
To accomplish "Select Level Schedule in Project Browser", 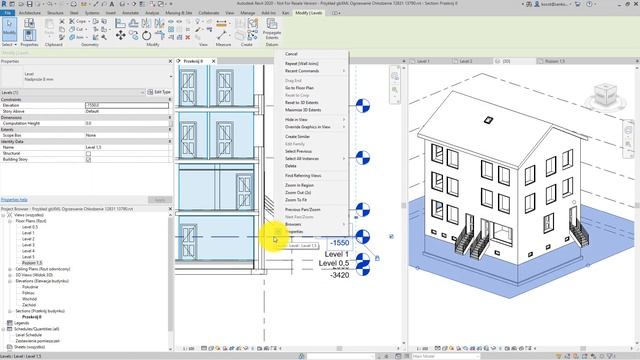I will [29, 335].
